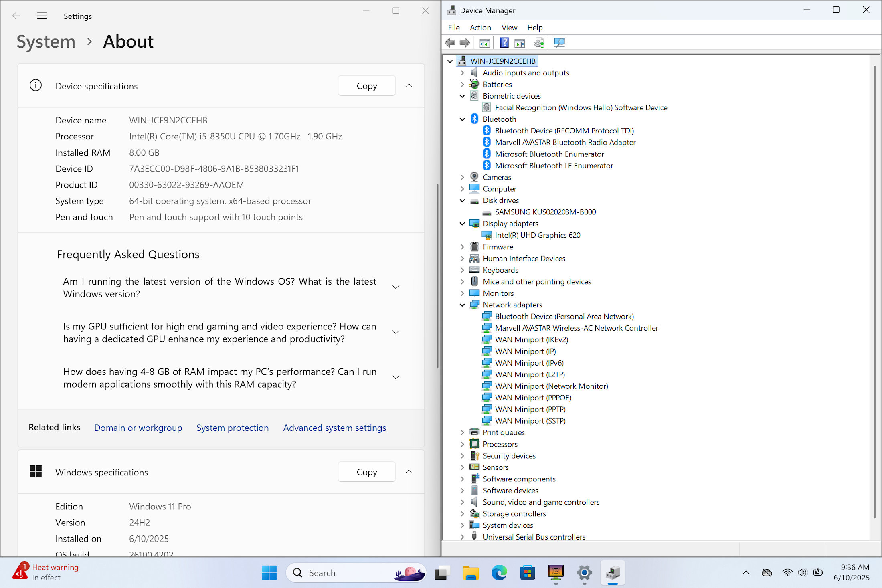
Task: Click the Forward arrow in Device Manager toolbar
Action: point(465,43)
